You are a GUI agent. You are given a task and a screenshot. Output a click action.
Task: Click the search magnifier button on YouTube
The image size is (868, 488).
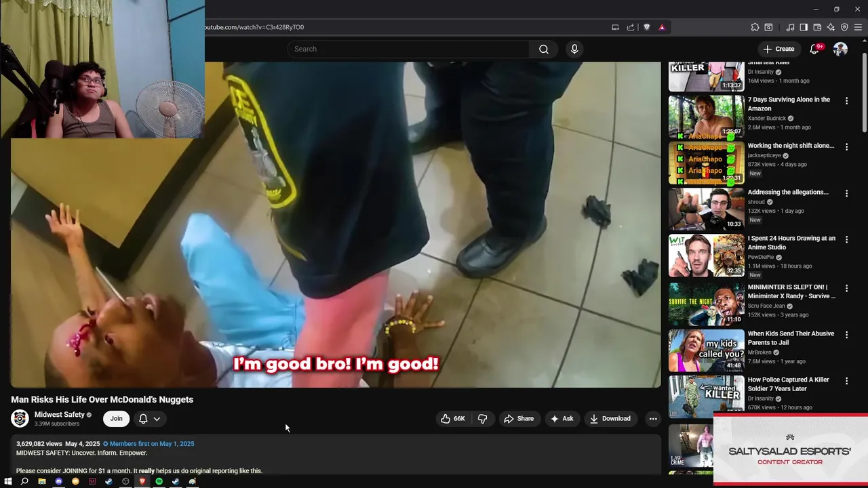[544, 49]
